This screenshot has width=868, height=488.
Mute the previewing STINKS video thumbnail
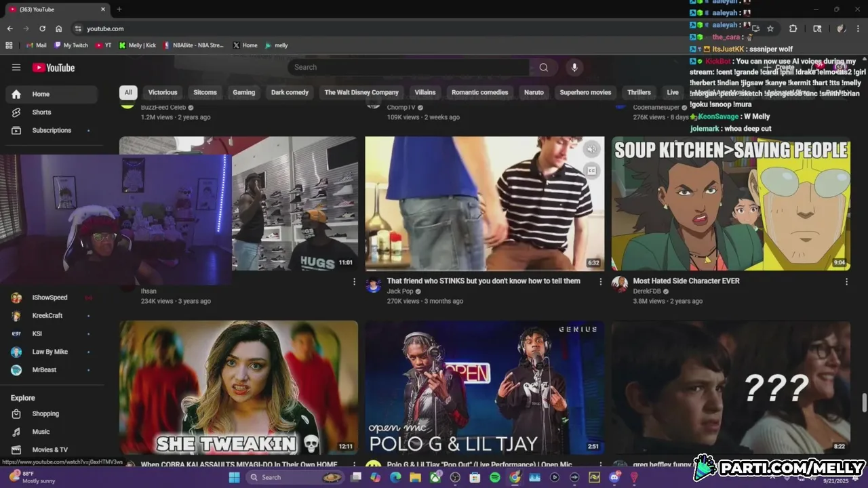click(591, 149)
